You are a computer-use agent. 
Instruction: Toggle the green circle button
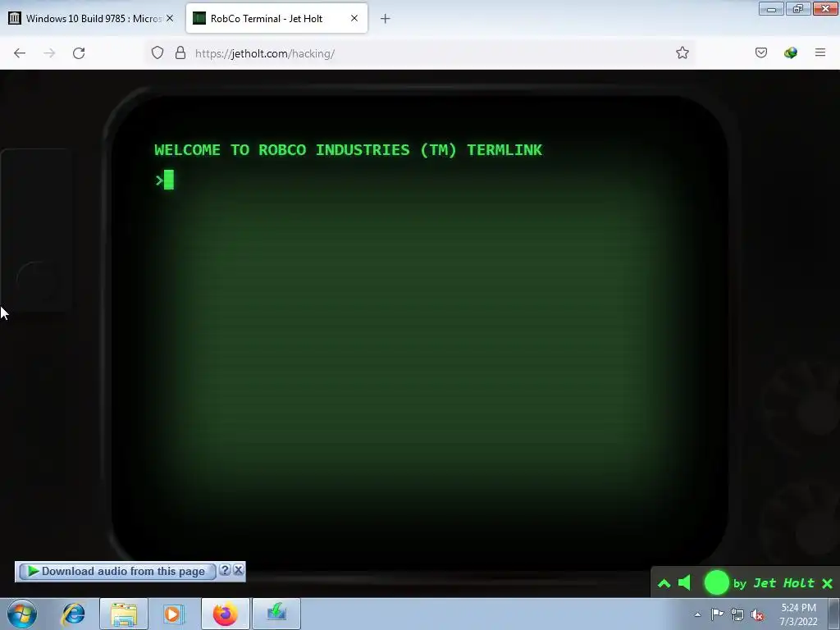point(716,583)
